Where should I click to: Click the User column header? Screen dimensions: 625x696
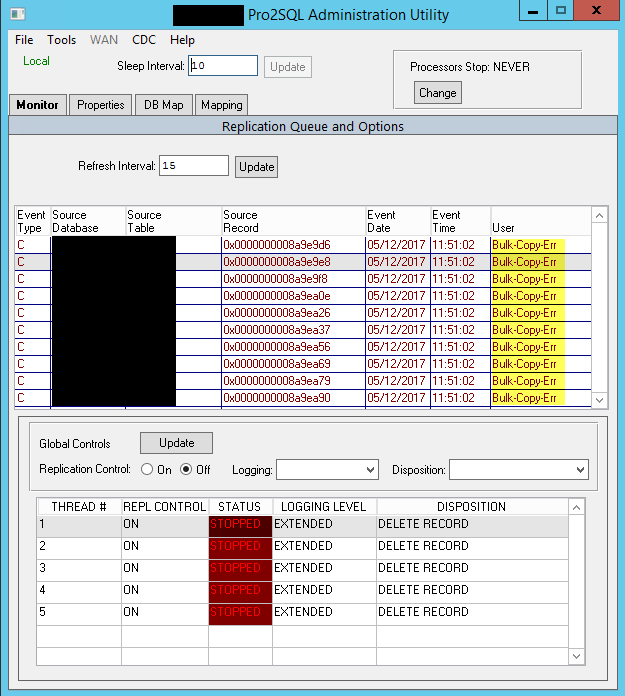541,221
